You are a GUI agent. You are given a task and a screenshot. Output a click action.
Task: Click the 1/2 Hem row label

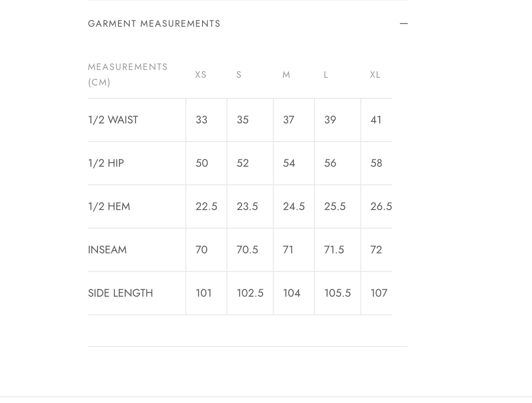109,207
